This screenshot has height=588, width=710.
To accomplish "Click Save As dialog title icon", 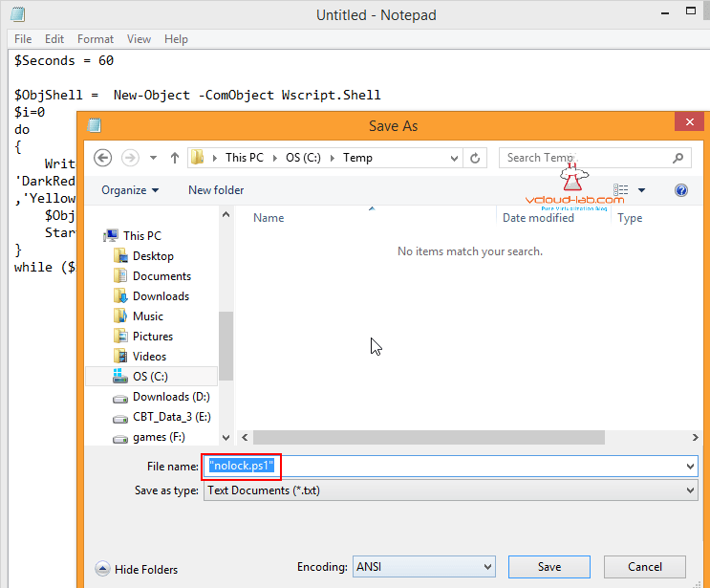I will pyautogui.click(x=94, y=125).
